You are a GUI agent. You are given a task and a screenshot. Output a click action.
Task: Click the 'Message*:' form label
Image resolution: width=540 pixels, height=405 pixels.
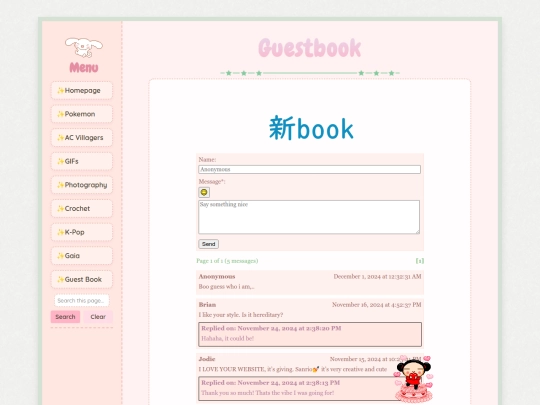point(212,181)
